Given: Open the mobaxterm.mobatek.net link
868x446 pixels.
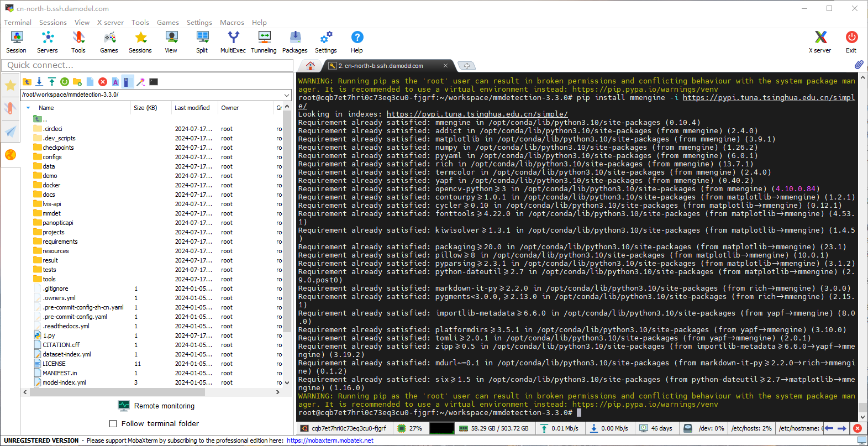Looking at the screenshot, I should [x=330, y=440].
